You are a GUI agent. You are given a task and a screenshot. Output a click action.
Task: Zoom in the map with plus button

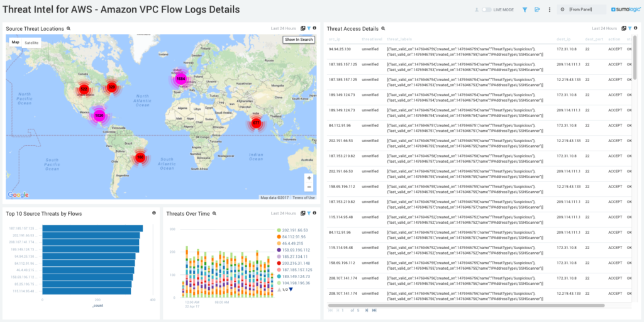pyautogui.click(x=309, y=178)
